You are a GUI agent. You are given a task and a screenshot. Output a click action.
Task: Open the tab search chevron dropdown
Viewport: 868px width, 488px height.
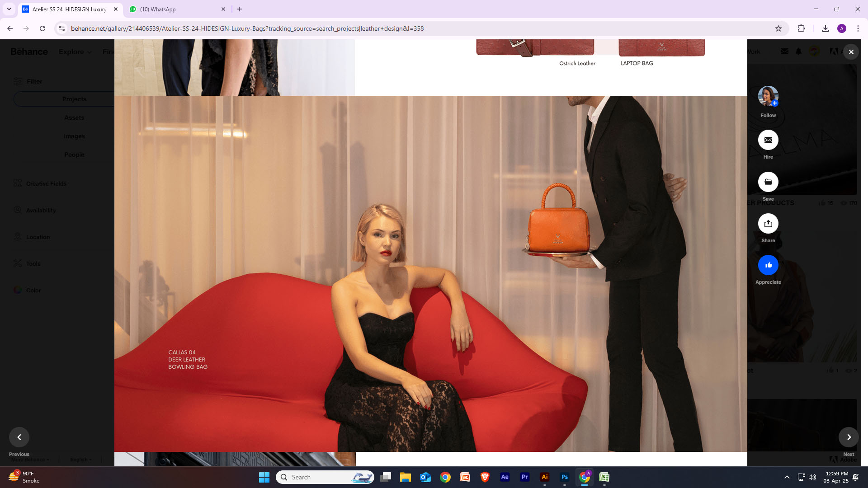point(9,9)
